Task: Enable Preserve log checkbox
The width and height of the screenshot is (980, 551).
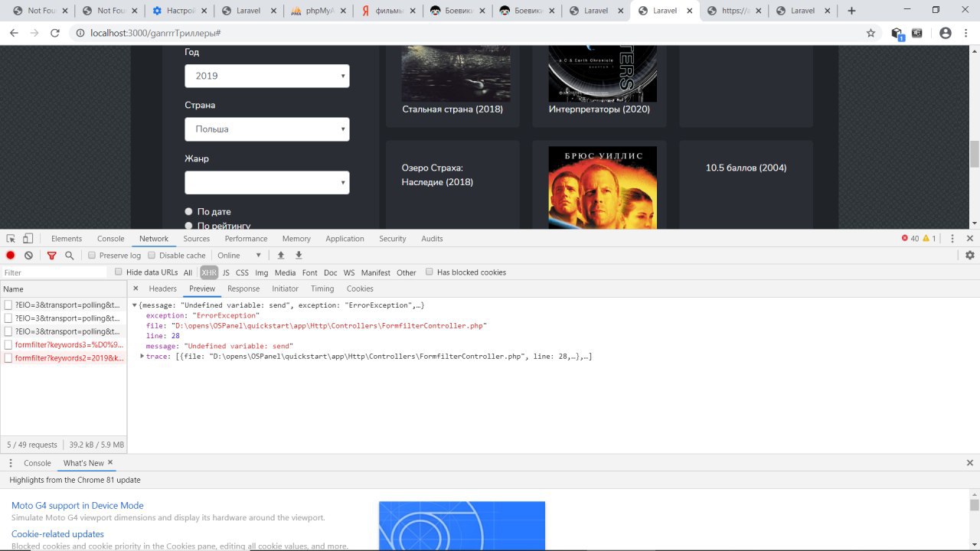Action: tap(92, 256)
